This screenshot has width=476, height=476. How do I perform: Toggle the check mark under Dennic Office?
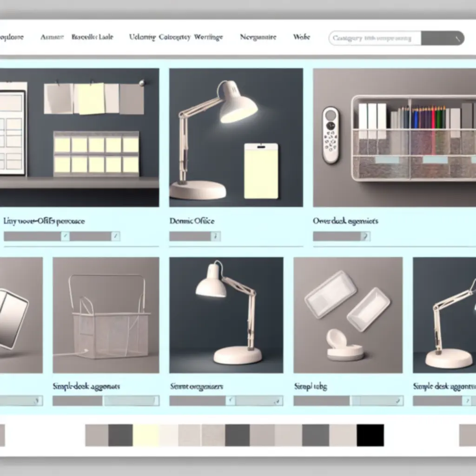coord(215,237)
